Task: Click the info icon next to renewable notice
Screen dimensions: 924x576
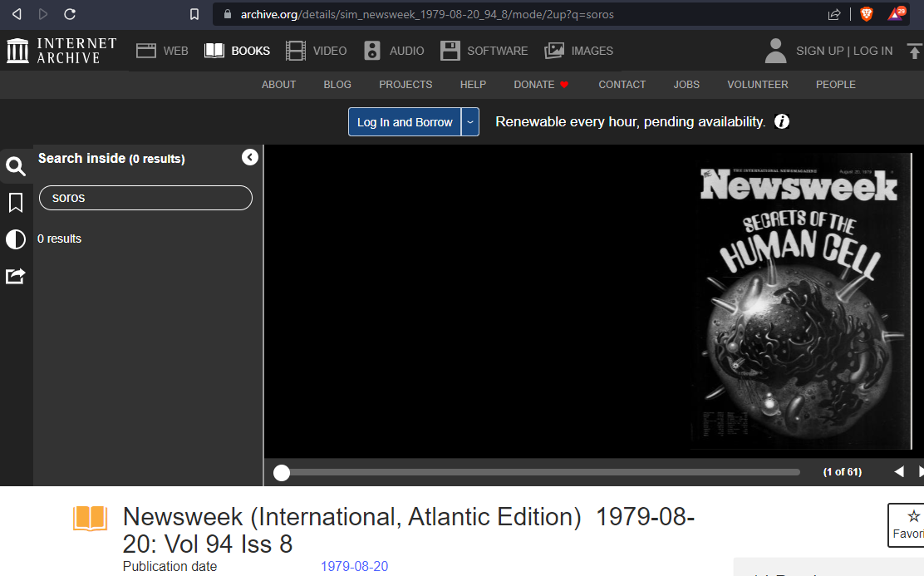Action: coord(781,121)
